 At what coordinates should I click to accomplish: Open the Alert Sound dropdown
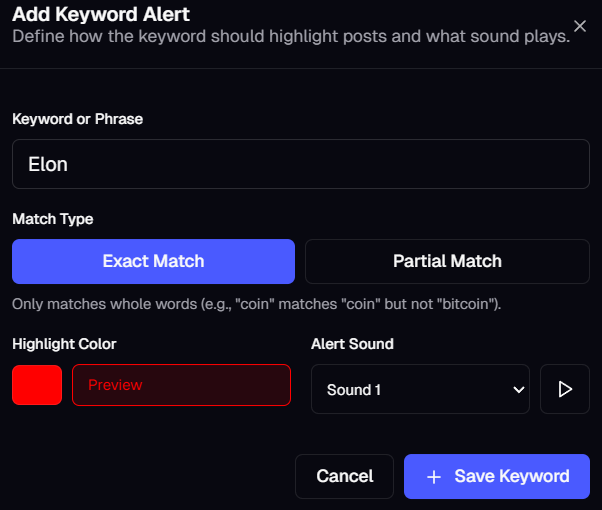coord(420,389)
